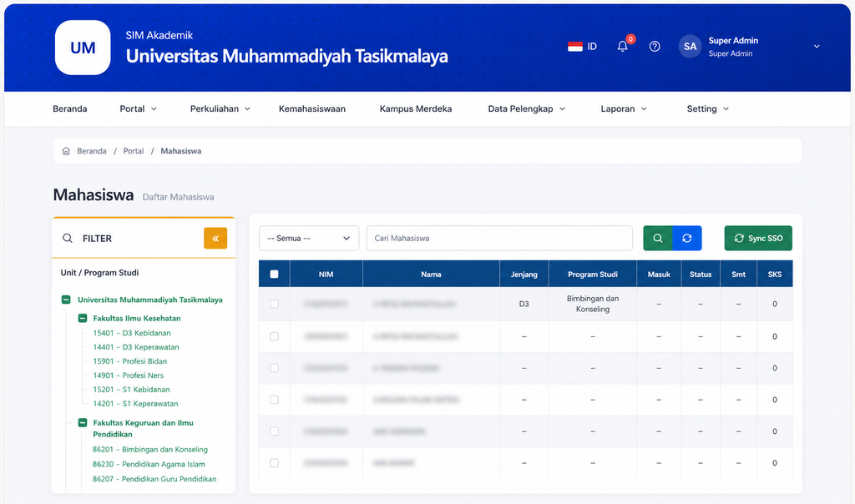This screenshot has height=504, width=855.
Task: Check the third student row checkbox
Action: (274, 368)
